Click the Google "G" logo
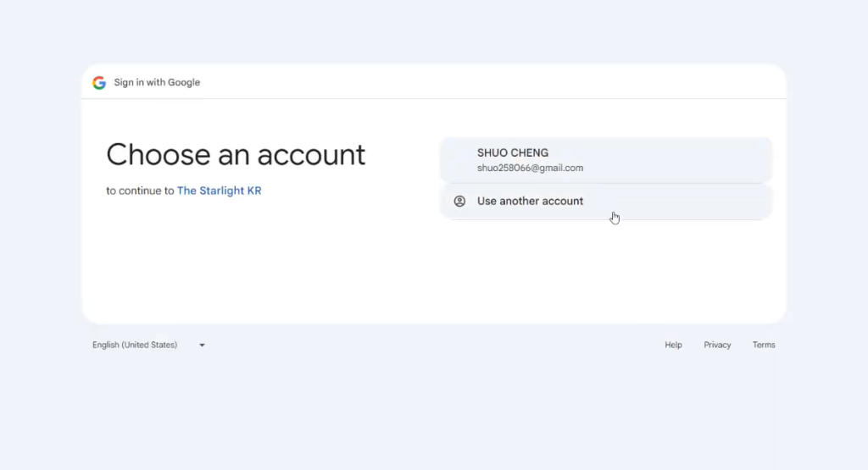The width and height of the screenshot is (868, 470). pos(99,82)
